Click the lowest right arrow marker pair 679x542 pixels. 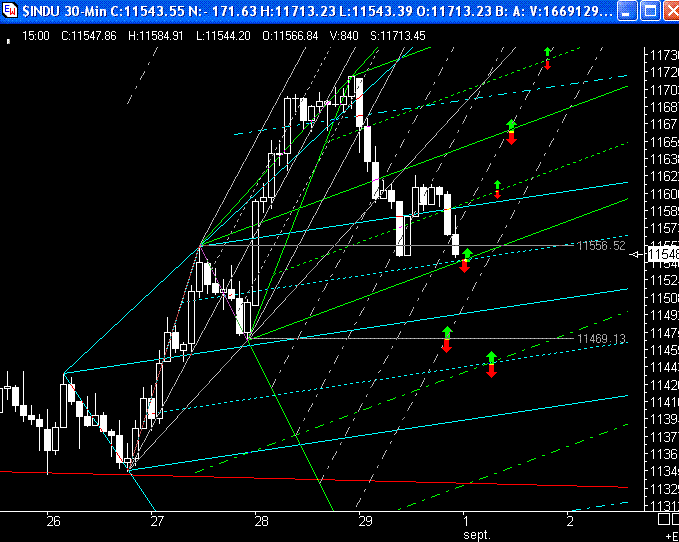(491, 364)
